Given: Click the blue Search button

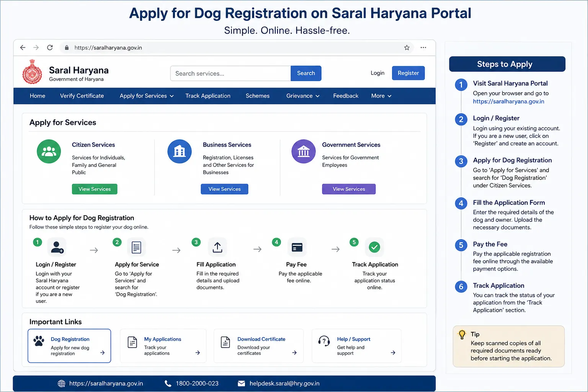Looking at the screenshot, I should click(x=306, y=73).
